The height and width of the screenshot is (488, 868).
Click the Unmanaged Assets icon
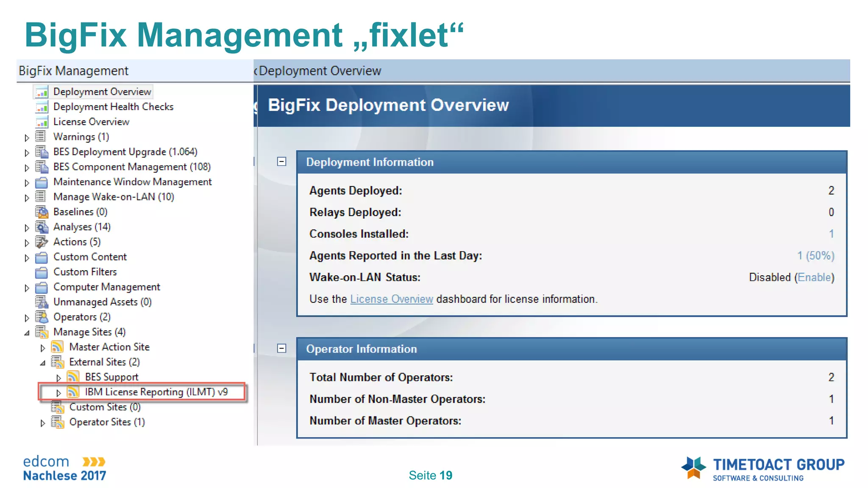[x=42, y=302]
